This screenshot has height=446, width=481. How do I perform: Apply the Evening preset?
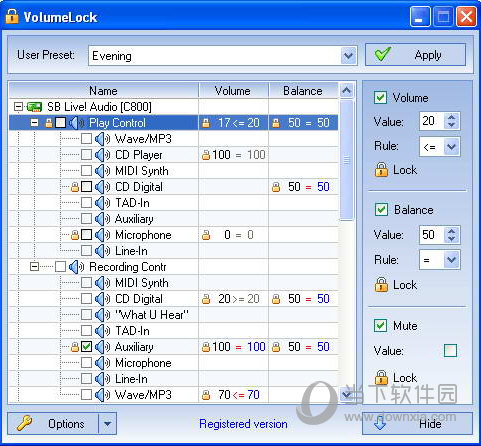(x=415, y=55)
